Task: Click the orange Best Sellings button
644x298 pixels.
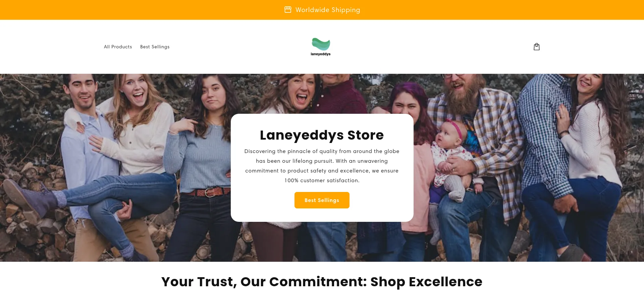Action: (322, 200)
